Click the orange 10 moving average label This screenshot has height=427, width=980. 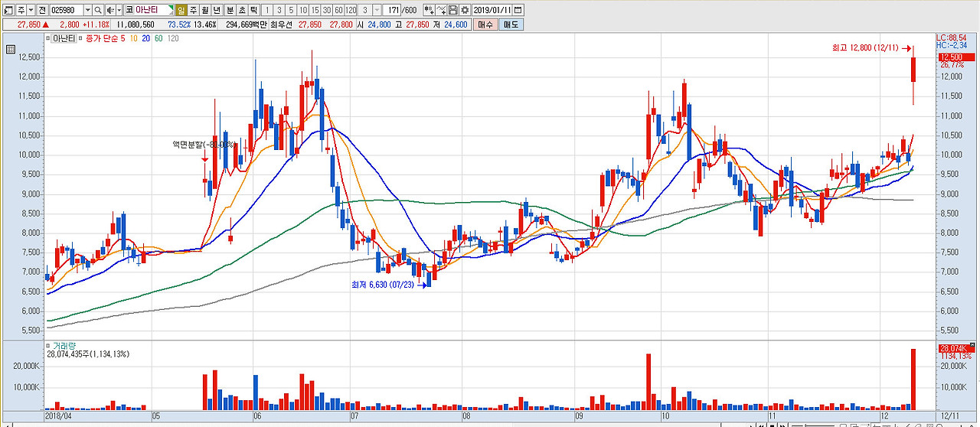[134, 39]
